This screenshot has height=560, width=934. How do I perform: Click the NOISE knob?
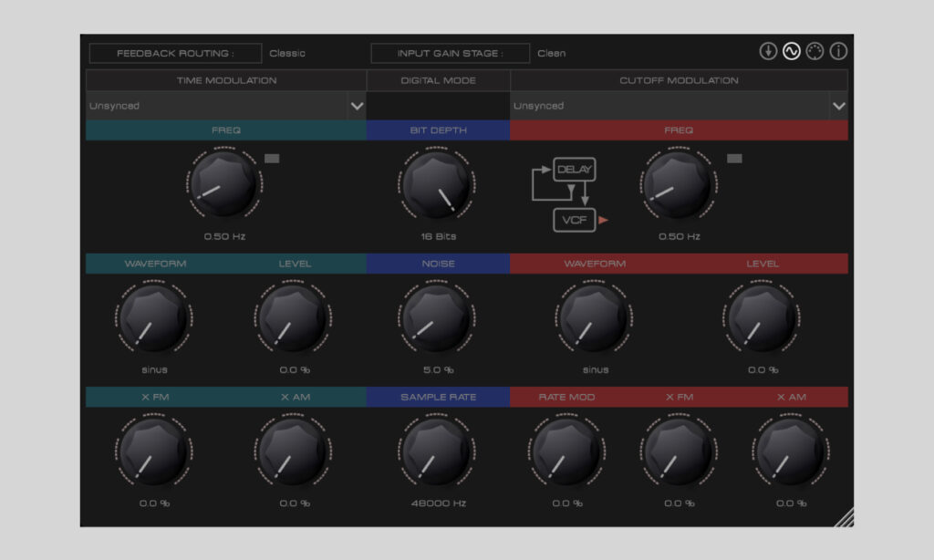point(437,317)
